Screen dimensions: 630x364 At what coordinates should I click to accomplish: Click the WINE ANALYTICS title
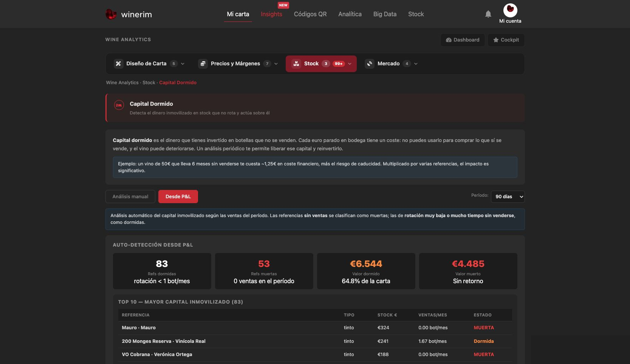tap(128, 40)
